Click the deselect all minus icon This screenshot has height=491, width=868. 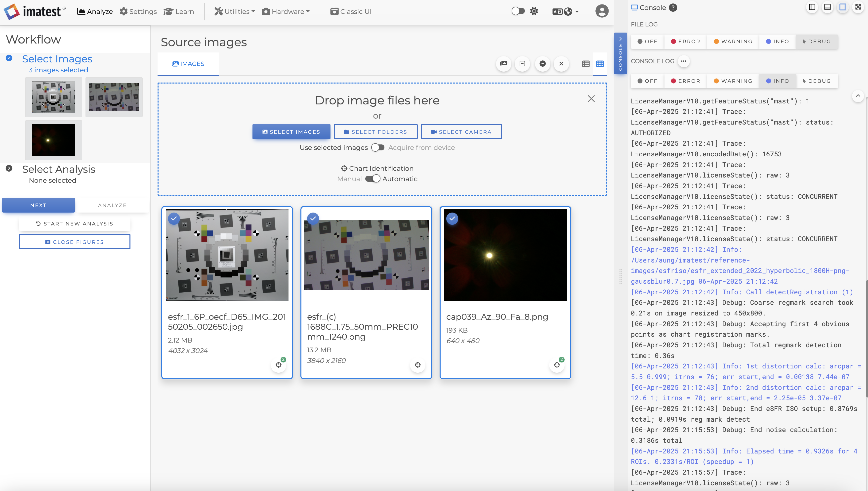[x=542, y=63]
